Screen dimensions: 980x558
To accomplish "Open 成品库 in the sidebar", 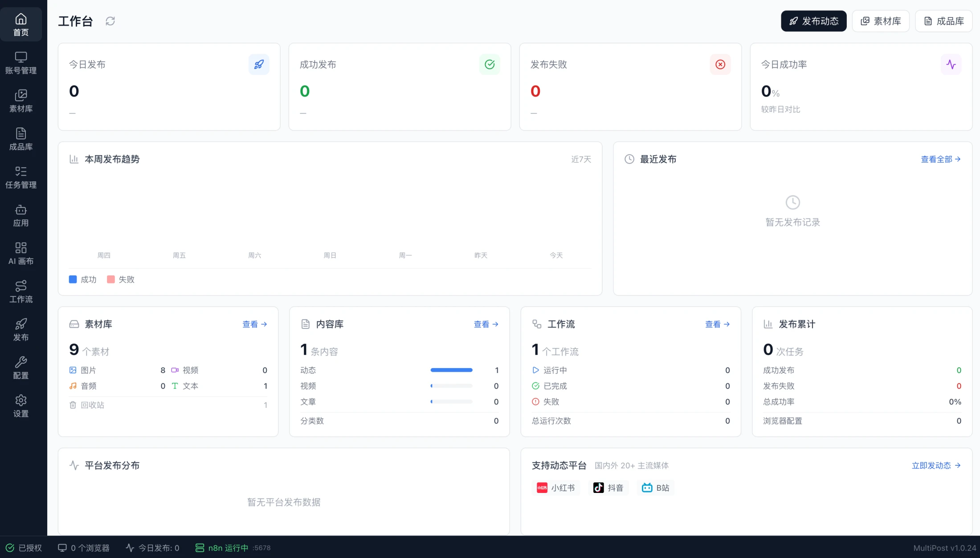I will pos(21,139).
